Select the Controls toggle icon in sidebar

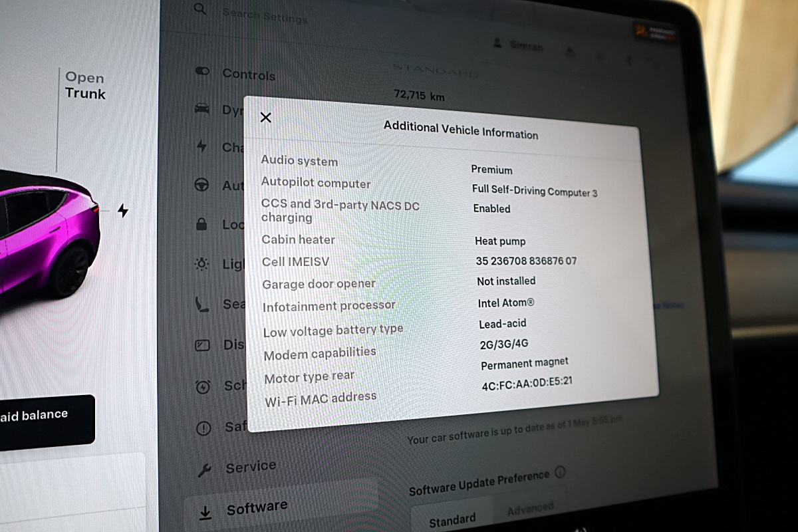pos(202,71)
